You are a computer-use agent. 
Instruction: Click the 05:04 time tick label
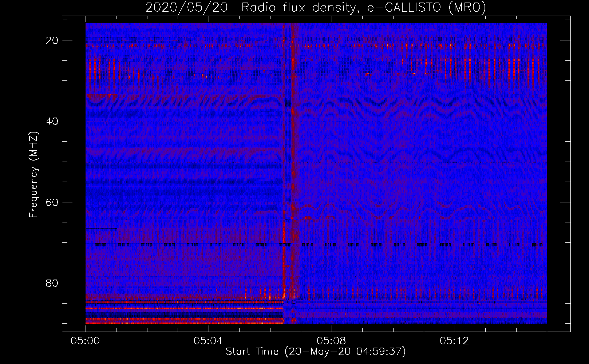click(x=208, y=341)
